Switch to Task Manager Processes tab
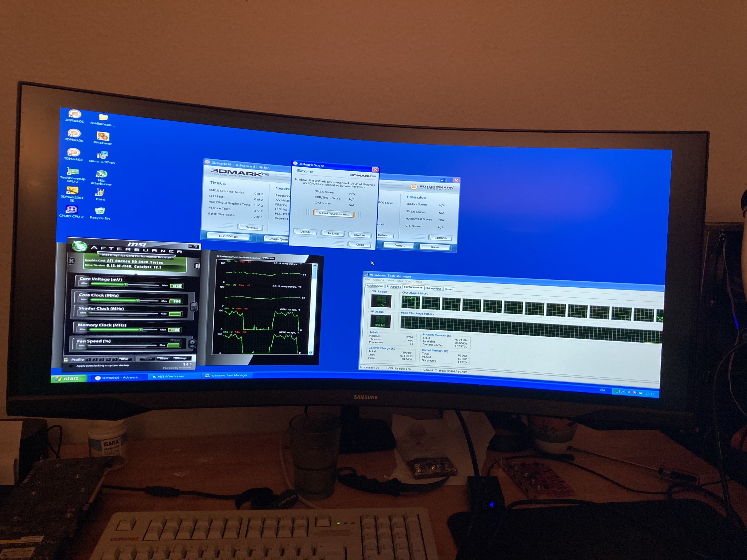The width and height of the screenshot is (747, 560). [x=393, y=287]
